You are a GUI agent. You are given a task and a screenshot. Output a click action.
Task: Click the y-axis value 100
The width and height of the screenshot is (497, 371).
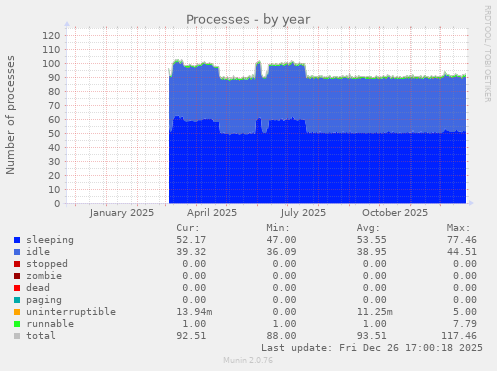point(51,64)
